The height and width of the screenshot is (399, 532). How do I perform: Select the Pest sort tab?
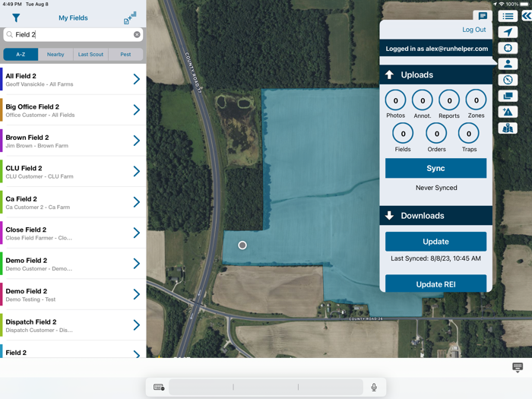point(125,54)
